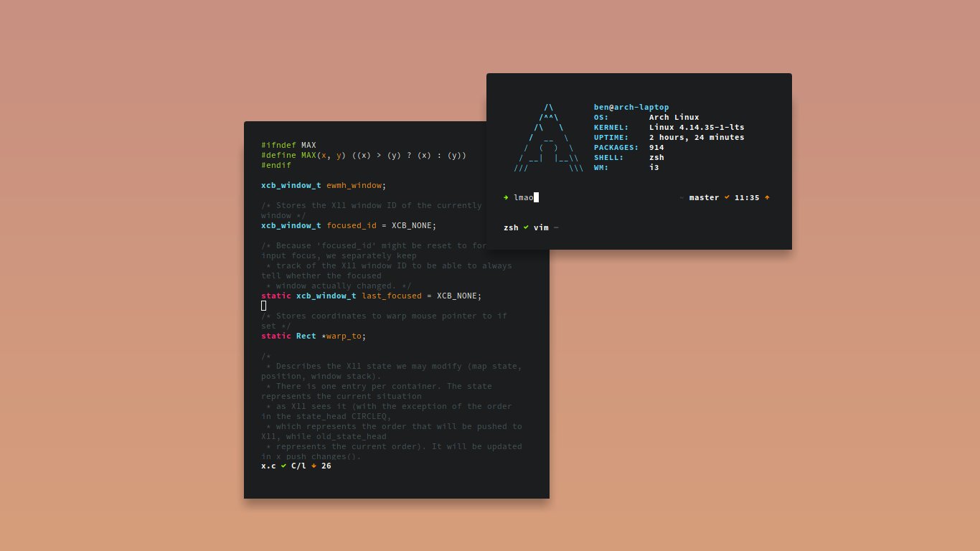Click the master branch indicator
The height and width of the screenshot is (551, 980).
click(704, 197)
